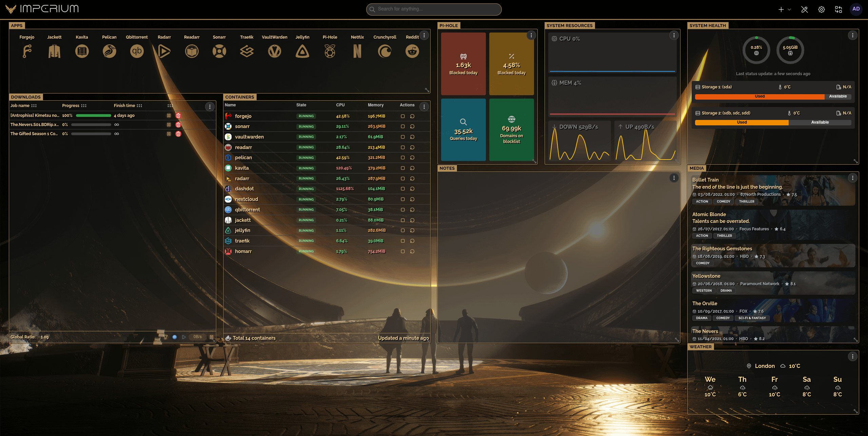Viewport: 868px width, 436px height.
Task: Open the AD user avatar
Action: tap(856, 9)
